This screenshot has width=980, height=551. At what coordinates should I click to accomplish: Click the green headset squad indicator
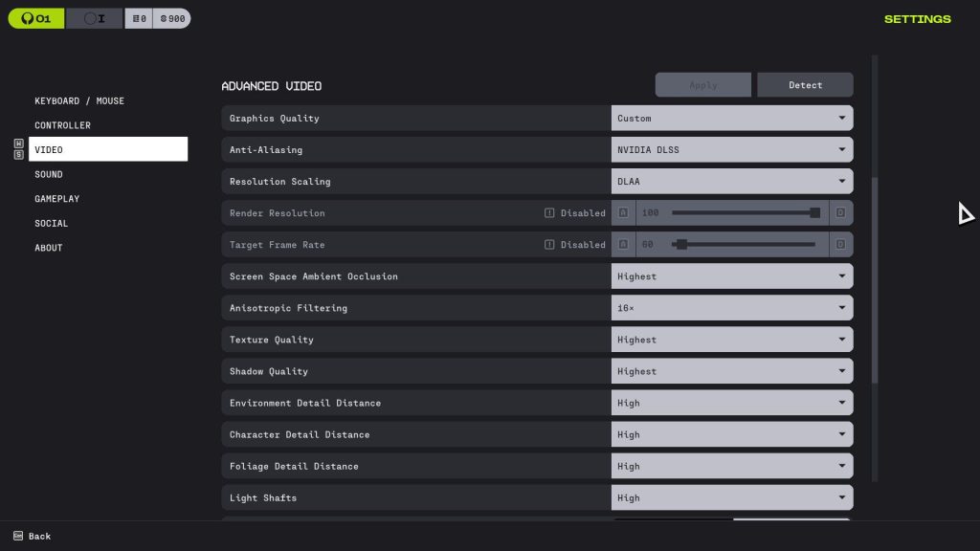coord(36,18)
